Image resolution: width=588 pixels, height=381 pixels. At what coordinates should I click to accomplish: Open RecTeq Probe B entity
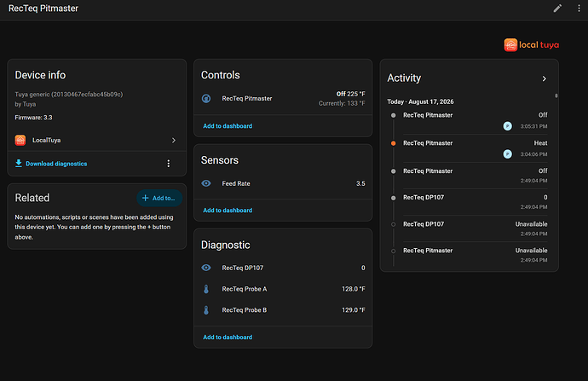click(283, 310)
